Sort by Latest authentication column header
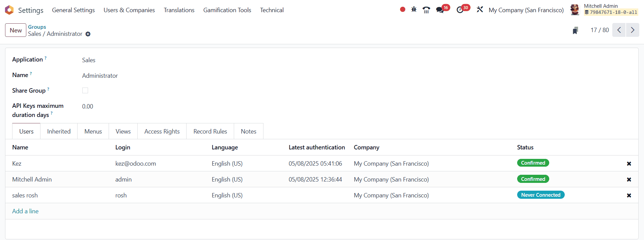 tap(317, 147)
